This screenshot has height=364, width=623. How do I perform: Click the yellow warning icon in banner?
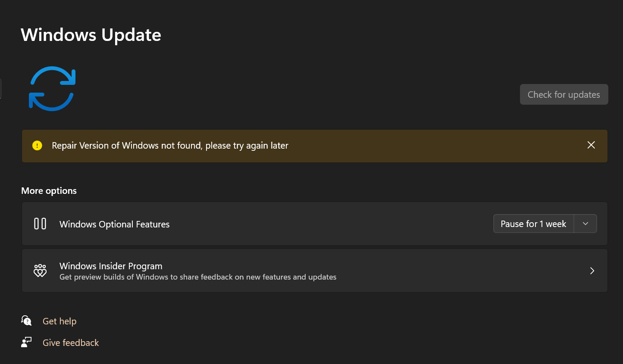click(x=38, y=146)
